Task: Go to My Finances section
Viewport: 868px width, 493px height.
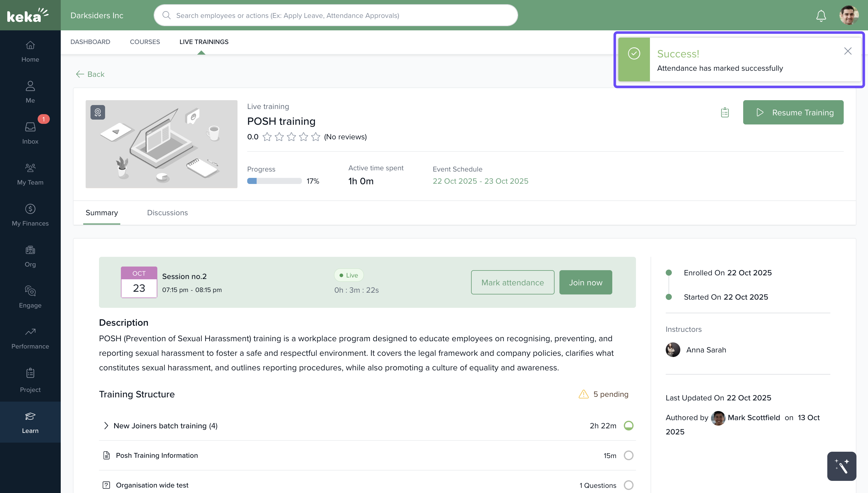Action: pyautogui.click(x=30, y=215)
